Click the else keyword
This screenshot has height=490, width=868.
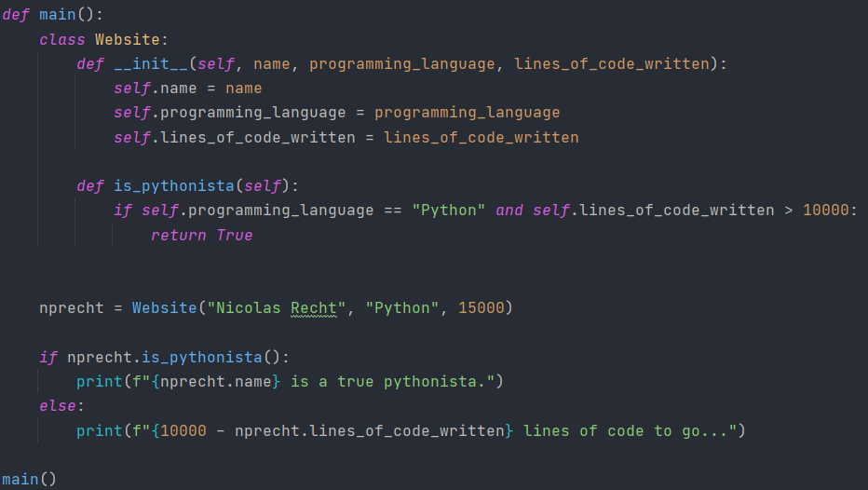[x=58, y=406]
